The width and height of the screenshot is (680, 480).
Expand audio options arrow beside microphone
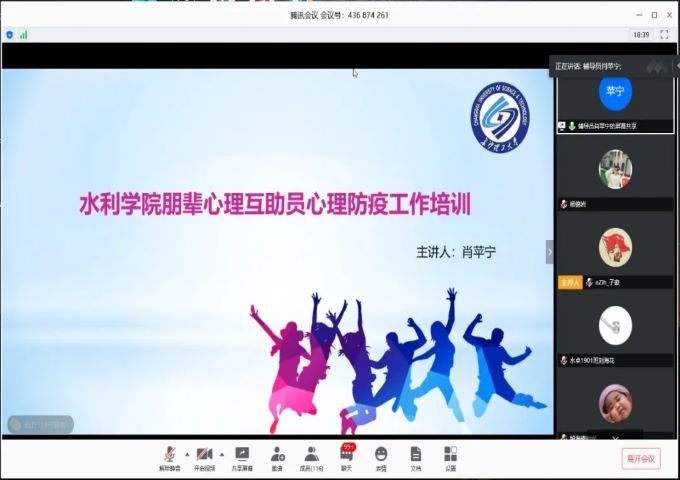[186, 453]
